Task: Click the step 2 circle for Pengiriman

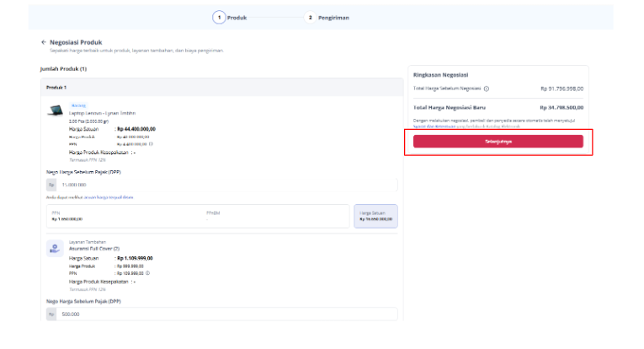Action: pyautogui.click(x=310, y=18)
